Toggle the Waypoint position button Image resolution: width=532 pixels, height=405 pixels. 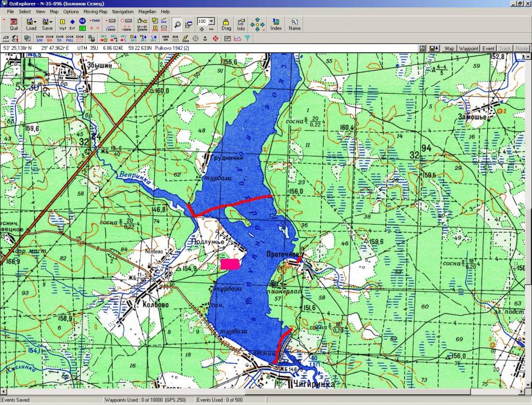[x=469, y=49]
